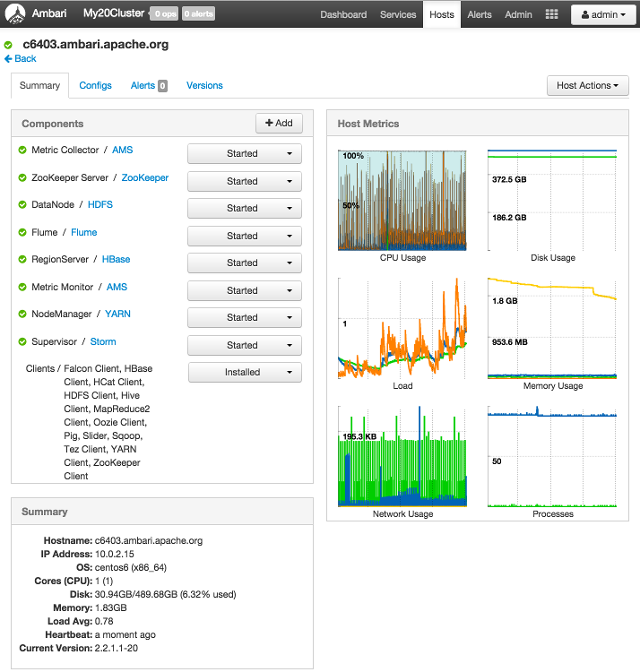
Task: Open the Started dropdown for RegionServer
Action: [244, 263]
